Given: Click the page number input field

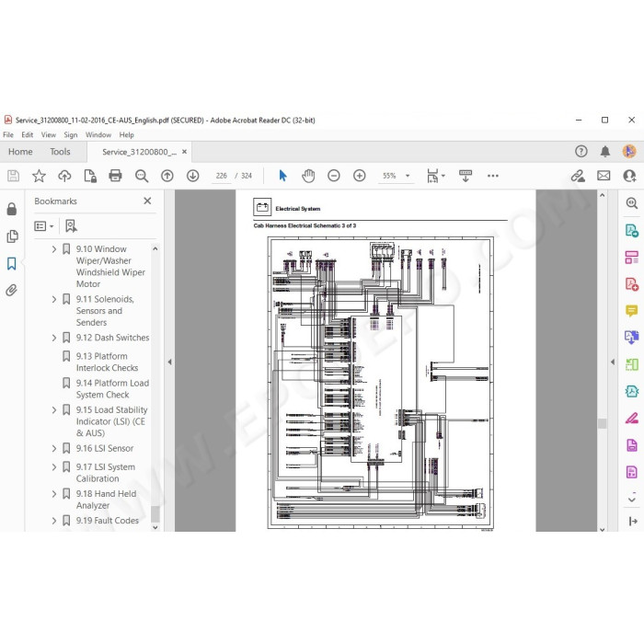Looking at the screenshot, I should click(221, 176).
